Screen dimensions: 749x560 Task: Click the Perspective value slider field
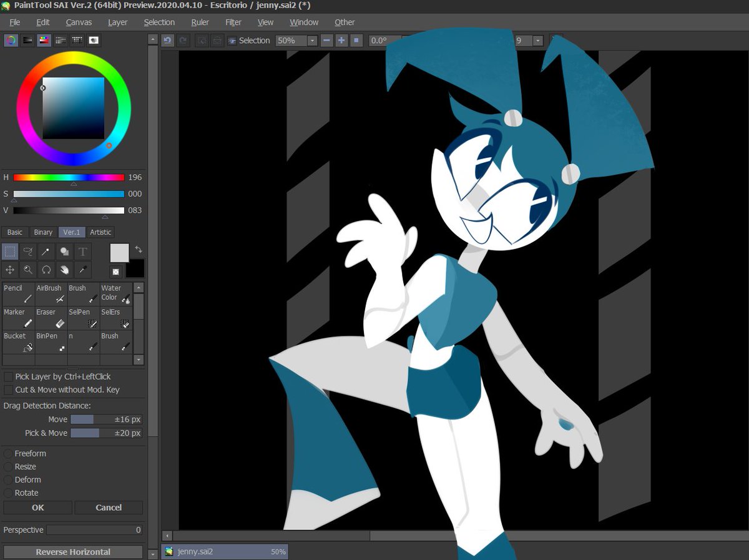pyautogui.click(x=95, y=530)
